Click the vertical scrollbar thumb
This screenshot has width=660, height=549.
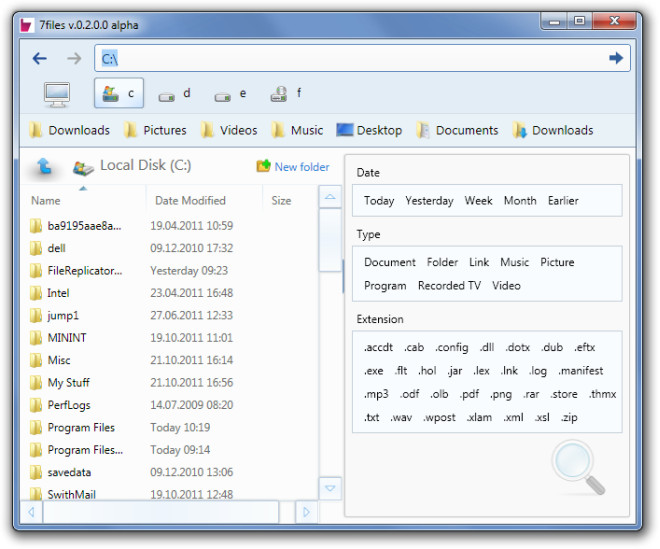coord(330,240)
